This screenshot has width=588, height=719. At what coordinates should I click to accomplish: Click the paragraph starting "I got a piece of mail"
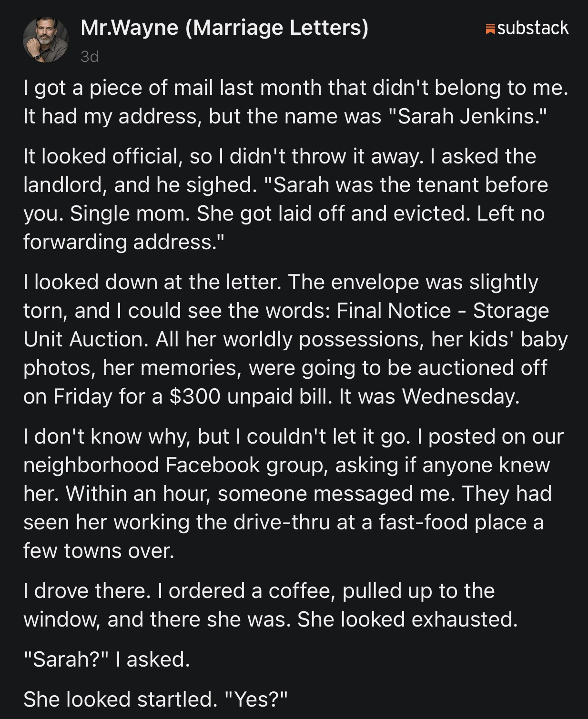[x=295, y=102]
